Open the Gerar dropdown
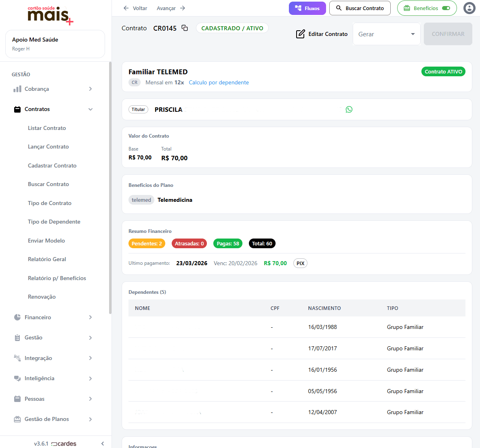The width and height of the screenshot is (480, 448). point(386,34)
